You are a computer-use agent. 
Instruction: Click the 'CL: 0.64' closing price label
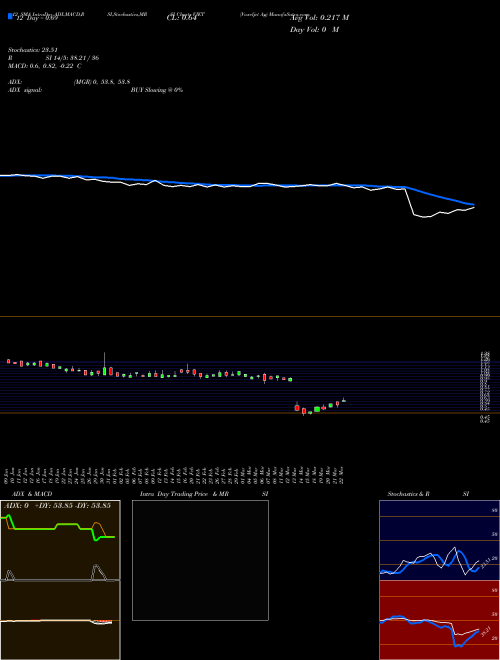coord(182,18)
